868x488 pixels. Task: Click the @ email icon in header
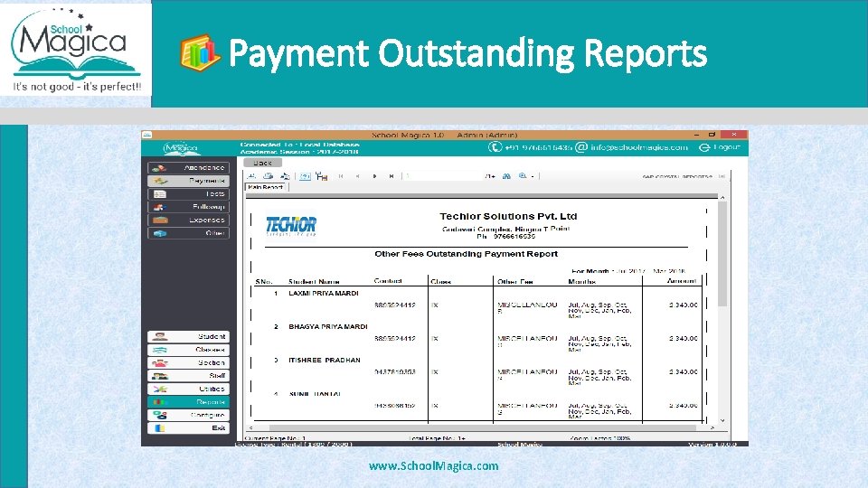coord(581,147)
